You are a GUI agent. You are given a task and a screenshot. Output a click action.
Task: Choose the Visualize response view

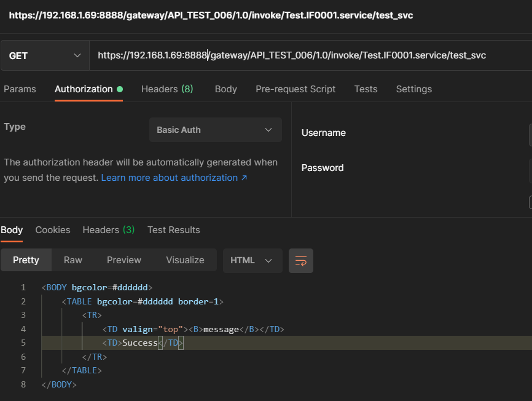click(x=185, y=260)
